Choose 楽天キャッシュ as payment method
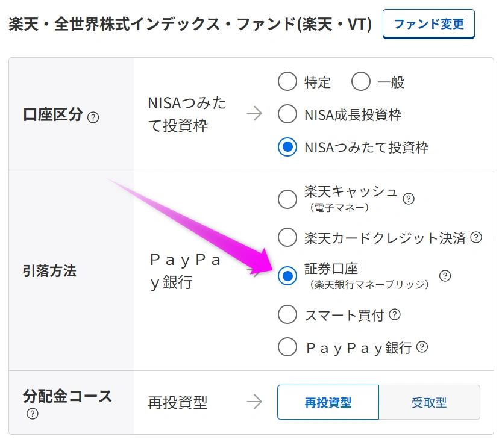 tap(287, 199)
